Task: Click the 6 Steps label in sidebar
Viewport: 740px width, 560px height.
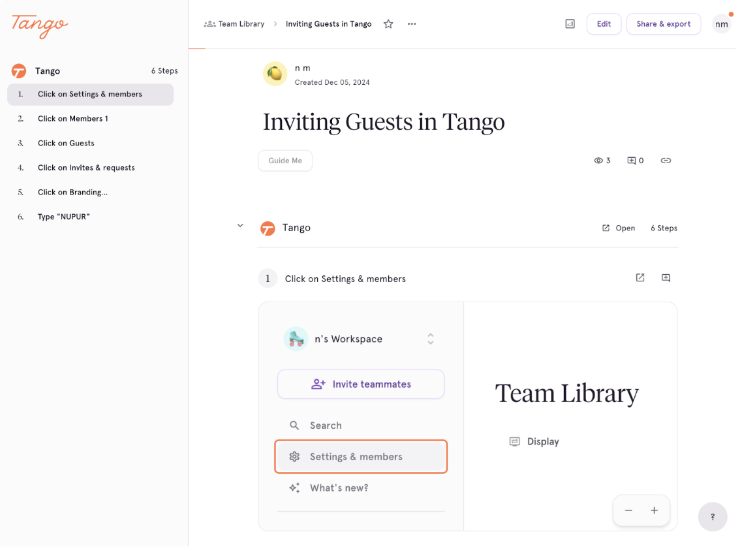Action: pos(164,71)
